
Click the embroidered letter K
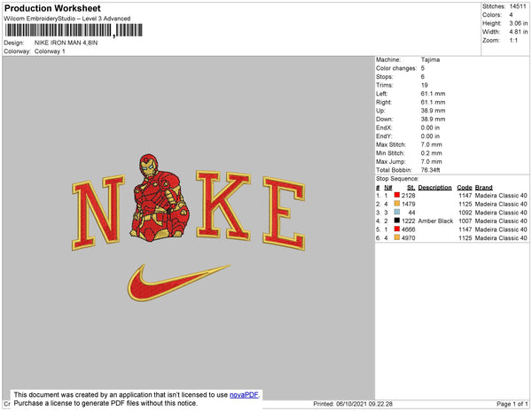[223, 205]
